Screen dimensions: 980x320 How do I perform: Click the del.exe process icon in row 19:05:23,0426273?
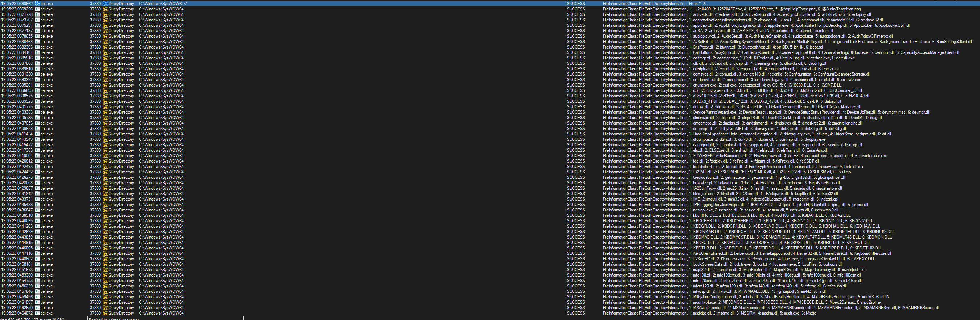tap(37, 177)
